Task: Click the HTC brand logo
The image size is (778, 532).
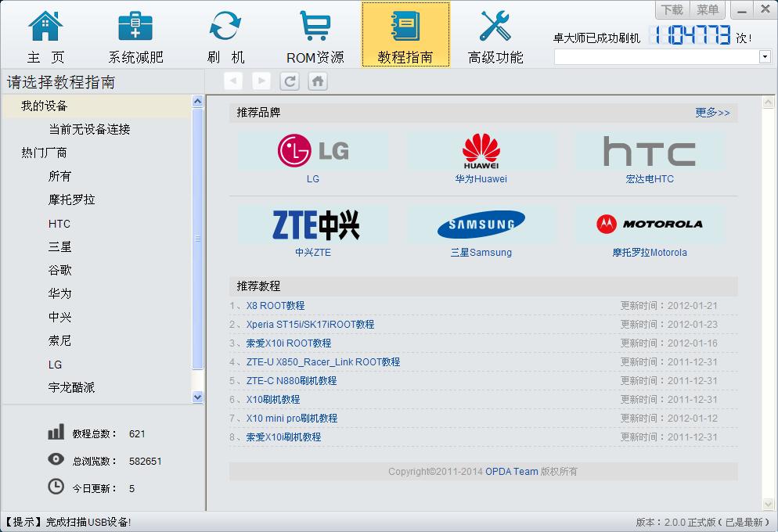Action: (650, 151)
